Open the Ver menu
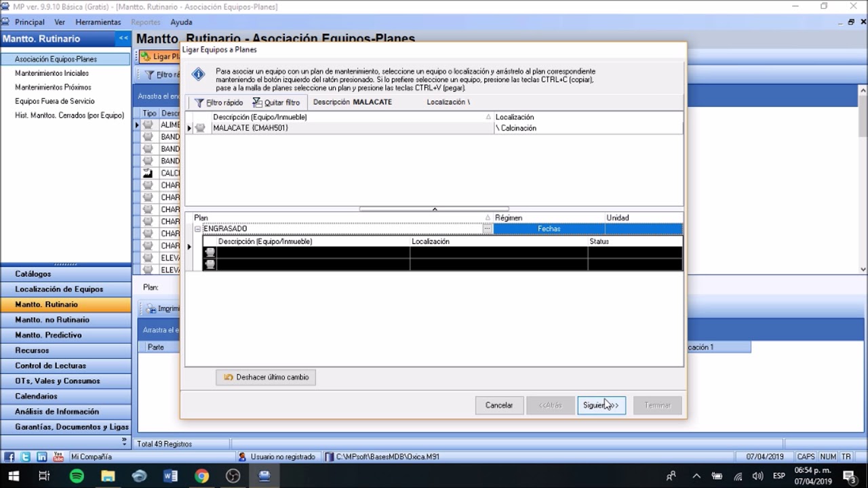The image size is (868, 488). [60, 22]
